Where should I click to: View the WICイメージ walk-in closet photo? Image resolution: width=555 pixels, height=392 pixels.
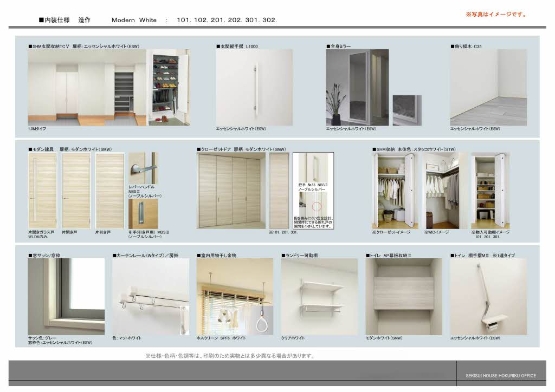click(x=441, y=190)
